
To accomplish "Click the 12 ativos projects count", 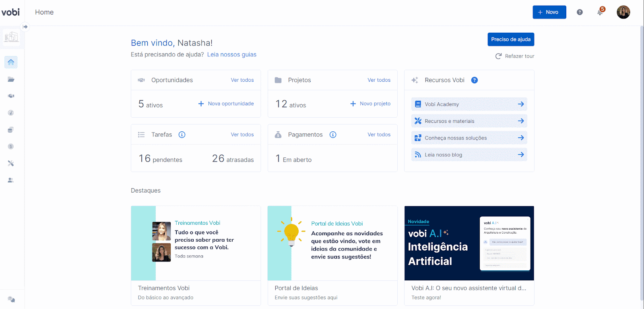I will tap(291, 104).
